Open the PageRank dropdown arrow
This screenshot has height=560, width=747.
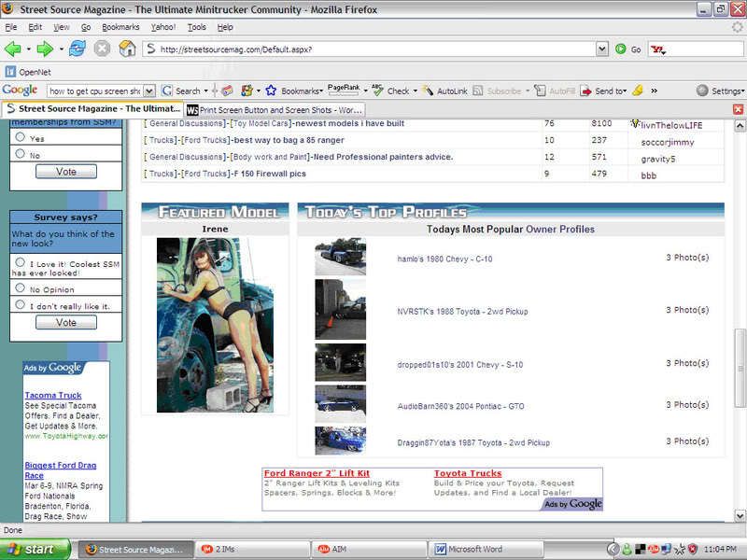(x=365, y=91)
